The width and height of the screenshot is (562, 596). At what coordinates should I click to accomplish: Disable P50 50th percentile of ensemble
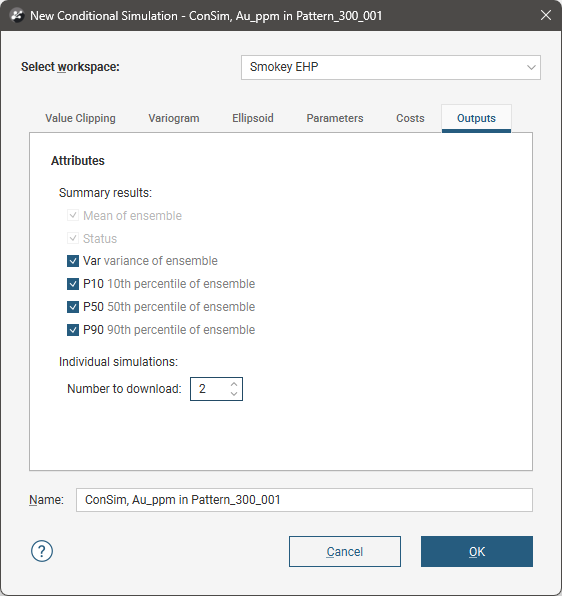(x=73, y=307)
